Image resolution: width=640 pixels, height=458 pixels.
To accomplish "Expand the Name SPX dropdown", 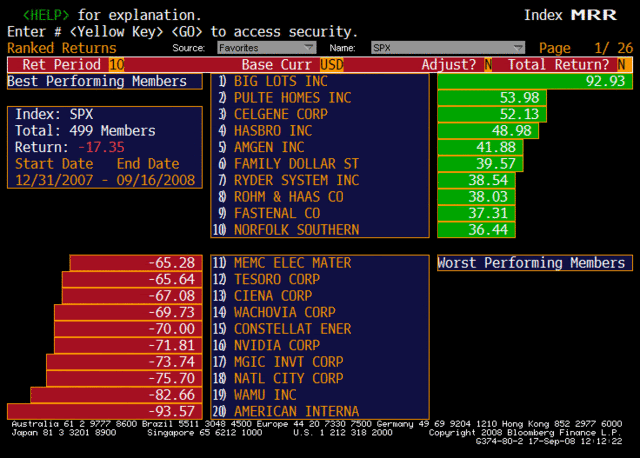I will pyautogui.click(x=447, y=47).
